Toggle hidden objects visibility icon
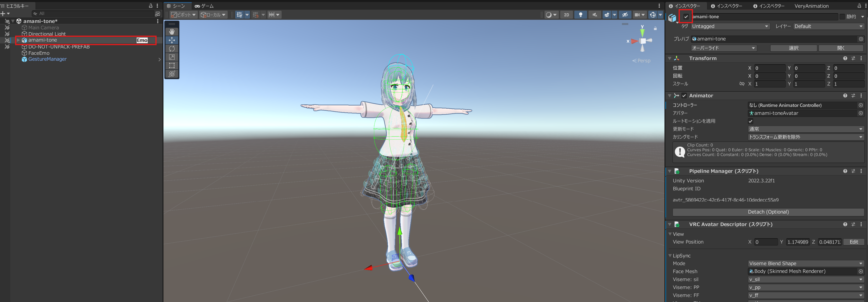Image resolution: width=868 pixels, height=302 pixels. (x=625, y=15)
